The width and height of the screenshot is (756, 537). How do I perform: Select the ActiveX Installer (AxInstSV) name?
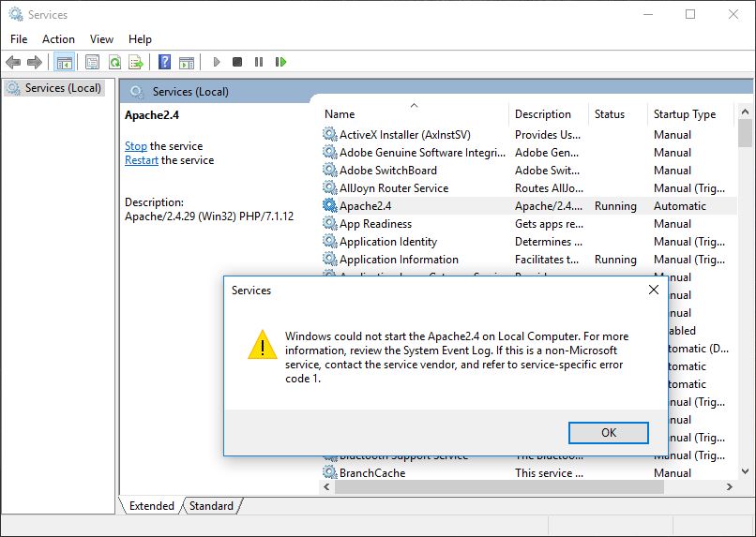[x=405, y=134]
